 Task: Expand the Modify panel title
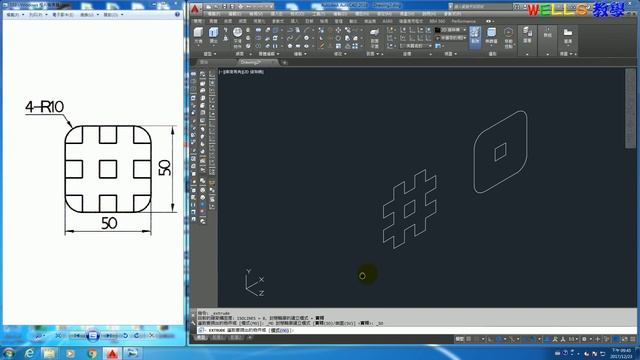[x=340, y=54]
